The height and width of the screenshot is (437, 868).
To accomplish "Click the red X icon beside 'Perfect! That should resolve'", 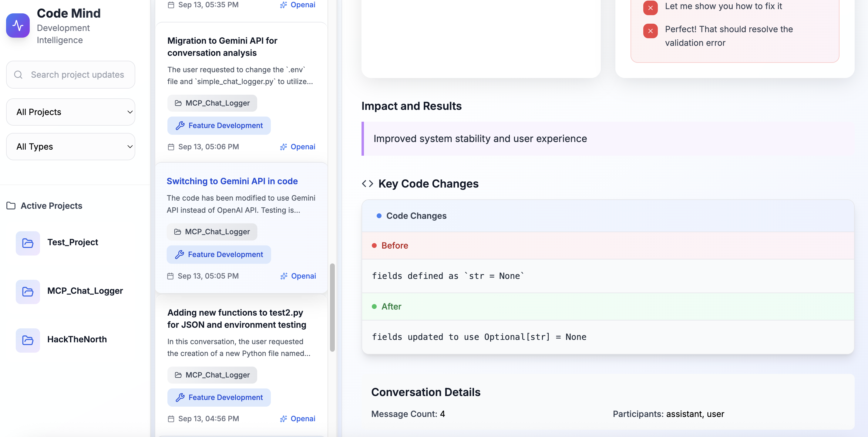I will click(650, 31).
